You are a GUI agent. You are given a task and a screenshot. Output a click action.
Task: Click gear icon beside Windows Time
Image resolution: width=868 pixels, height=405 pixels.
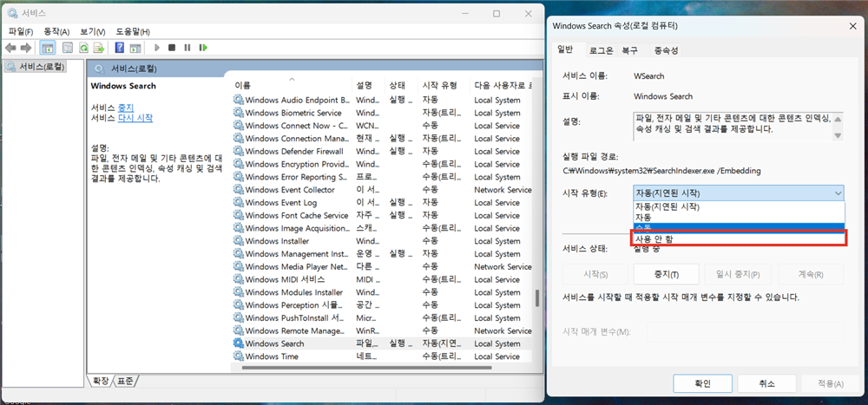coord(238,356)
